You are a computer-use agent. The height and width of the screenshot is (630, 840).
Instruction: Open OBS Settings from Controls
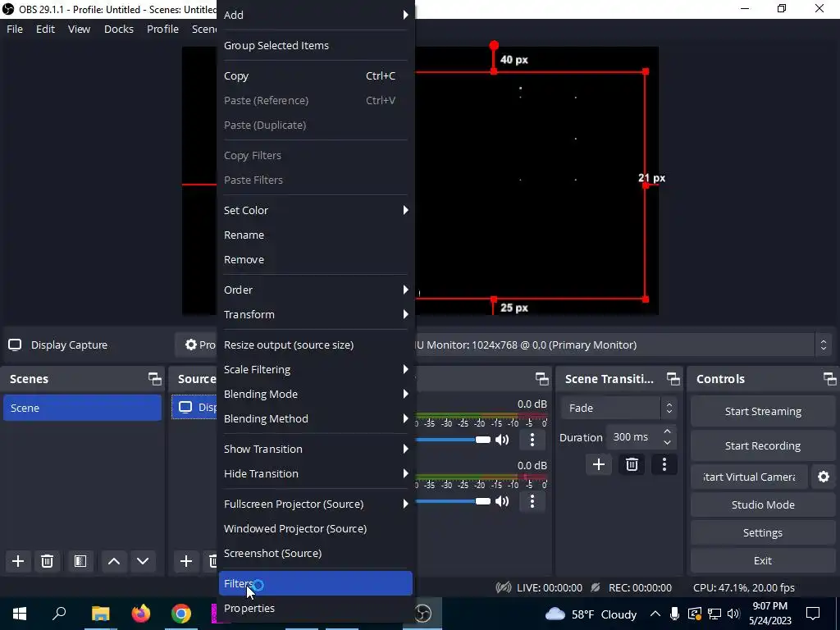pyautogui.click(x=763, y=532)
